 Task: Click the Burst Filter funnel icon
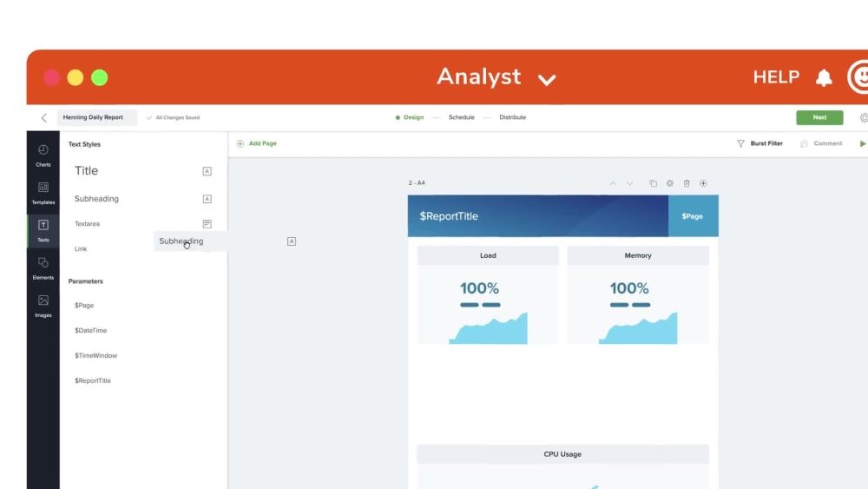click(740, 143)
